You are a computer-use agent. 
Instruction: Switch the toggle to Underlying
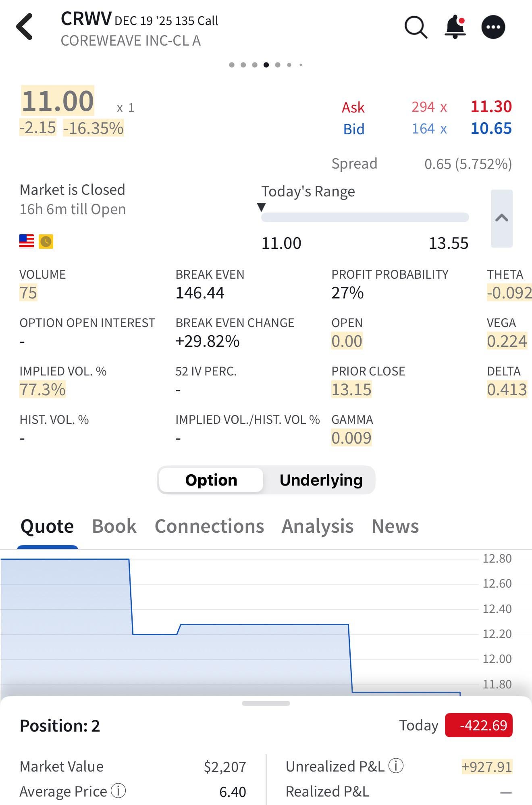pyautogui.click(x=321, y=480)
